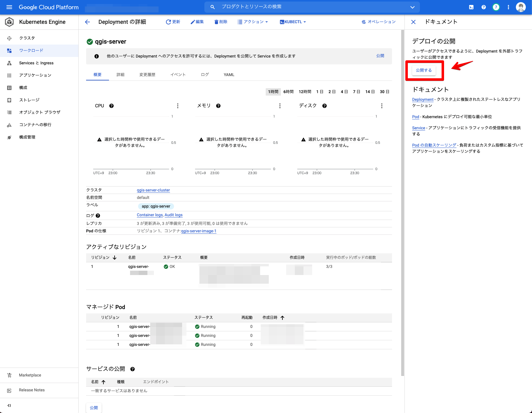Image resolution: width=532 pixels, height=413 pixels.
Task: Open the help question mark in top bar
Action: point(484,7)
